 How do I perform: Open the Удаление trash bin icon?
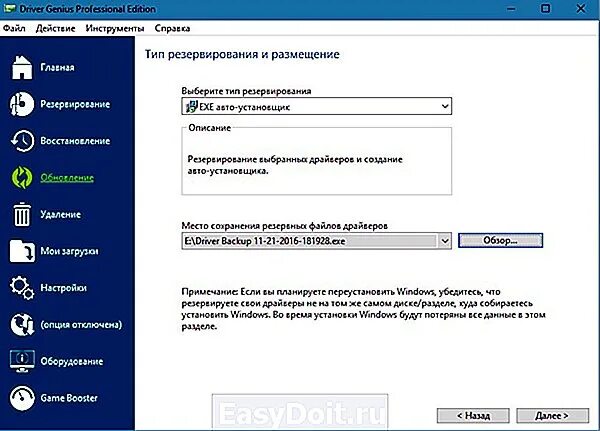point(22,214)
